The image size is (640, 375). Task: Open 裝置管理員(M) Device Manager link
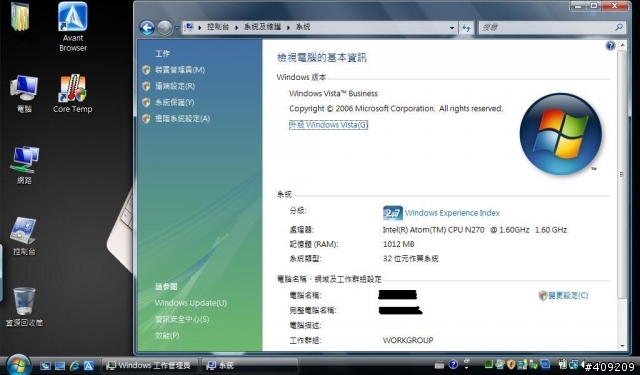coord(180,70)
